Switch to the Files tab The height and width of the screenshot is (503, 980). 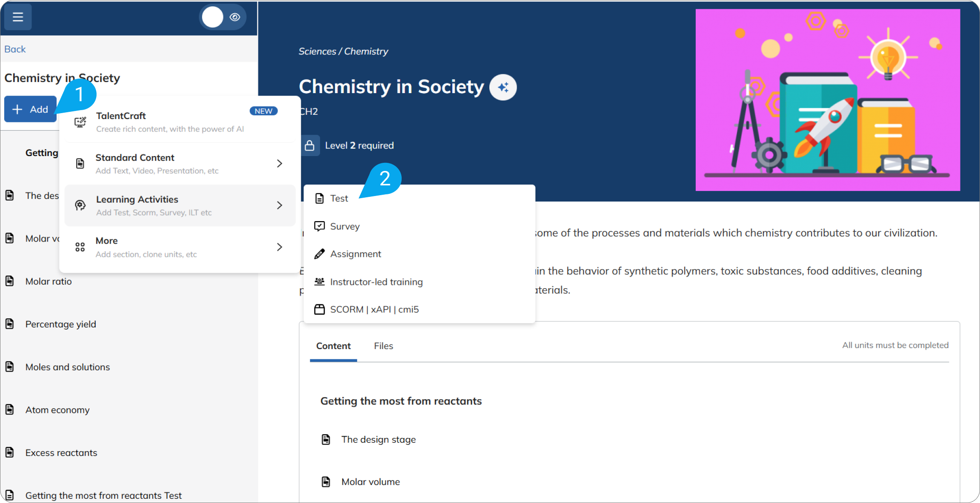tap(383, 346)
